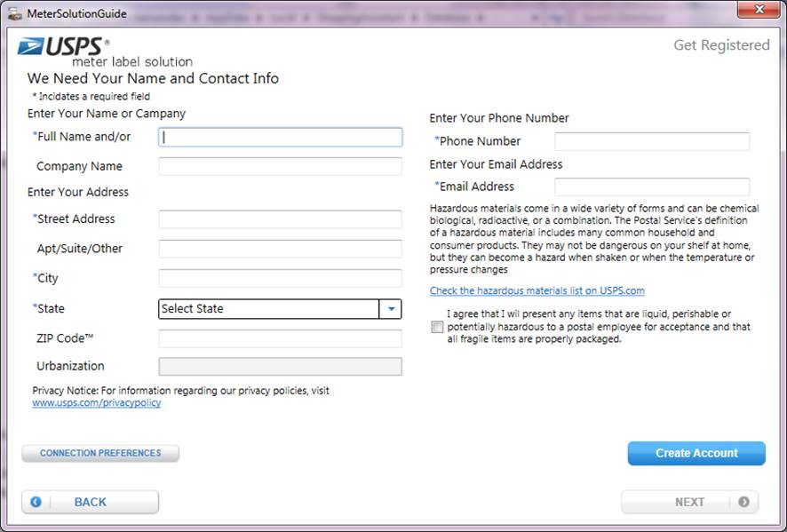Check the hazardous items agreement checkbox
Viewport: 787px width, 532px height.
pos(437,327)
